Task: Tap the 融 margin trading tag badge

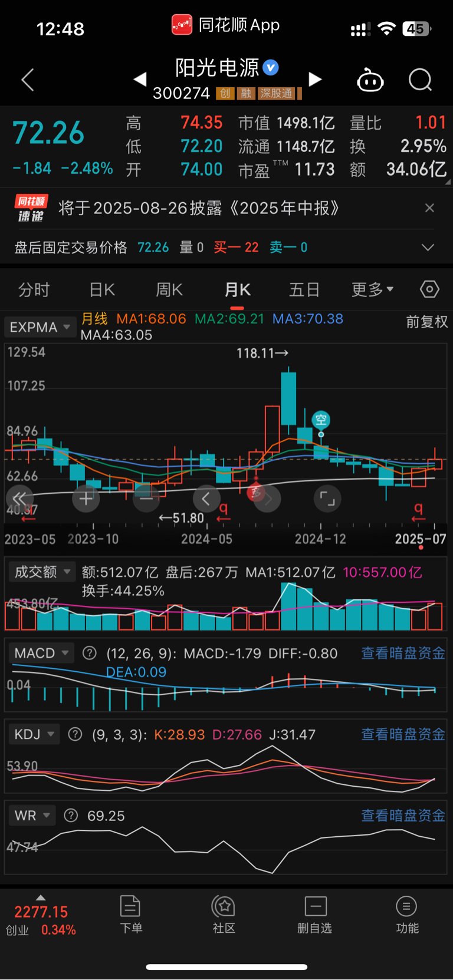Action: pyautogui.click(x=246, y=94)
